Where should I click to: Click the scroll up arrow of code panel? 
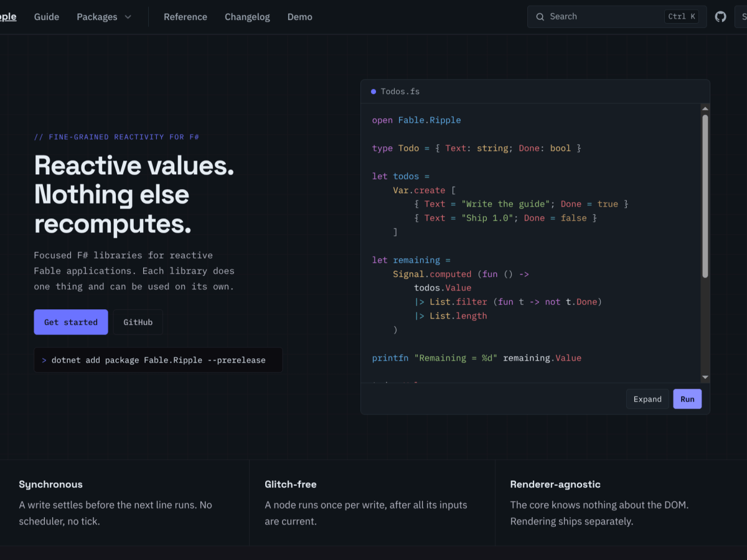pyautogui.click(x=705, y=108)
